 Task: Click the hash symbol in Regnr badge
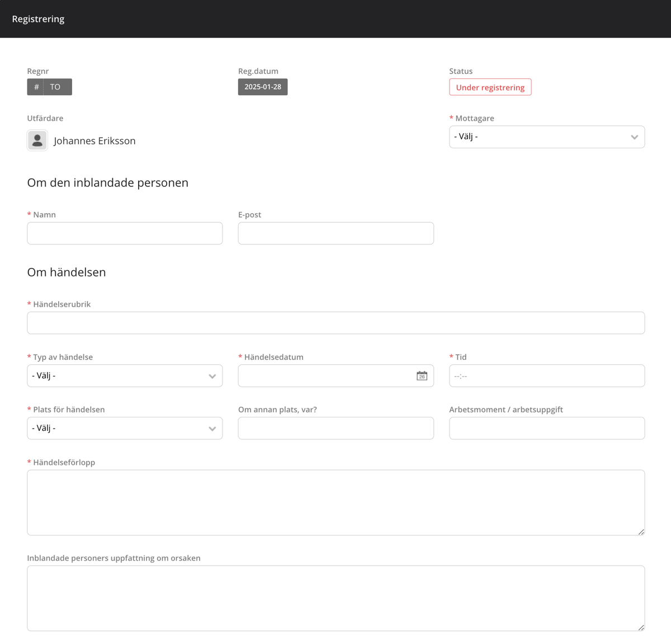pos(36,87)
